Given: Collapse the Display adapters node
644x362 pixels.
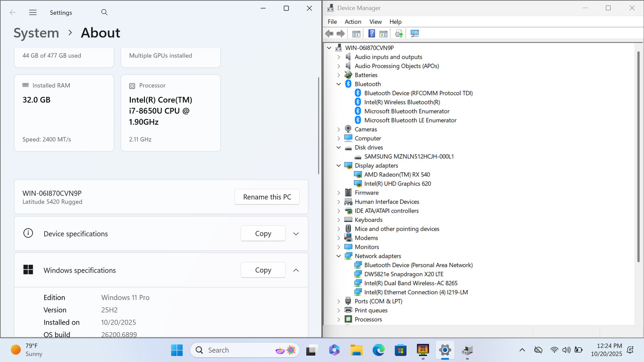Looking at the screenshot, I should click(339, 166).
